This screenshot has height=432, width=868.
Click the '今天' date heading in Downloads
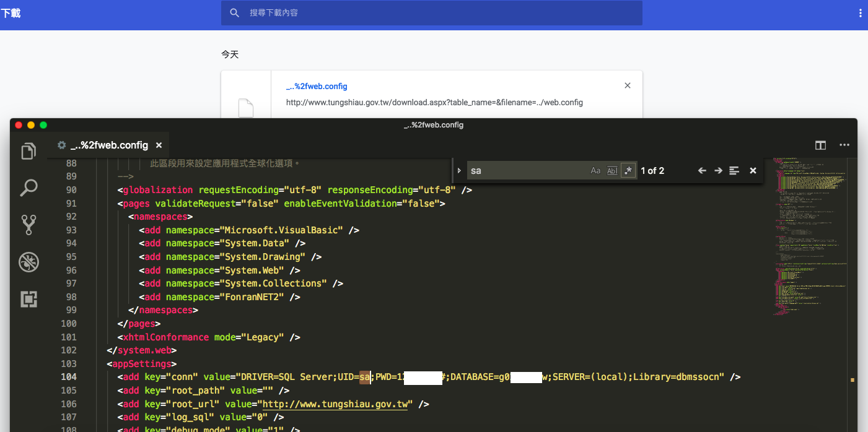point(230,54)
